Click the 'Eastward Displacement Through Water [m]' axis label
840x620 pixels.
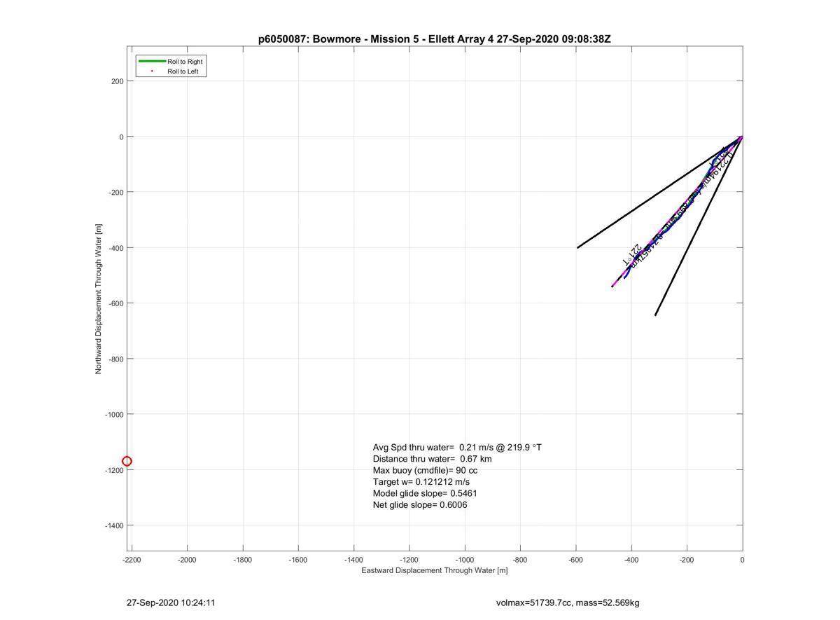(x=434, y=570)
